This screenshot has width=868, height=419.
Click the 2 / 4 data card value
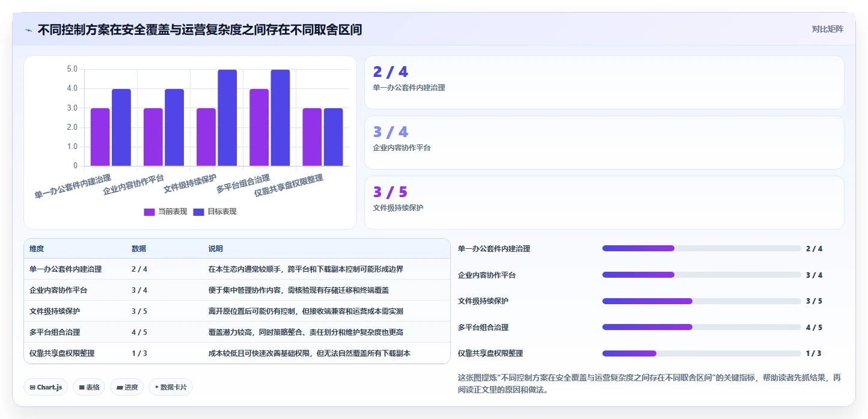click(390, 72)
